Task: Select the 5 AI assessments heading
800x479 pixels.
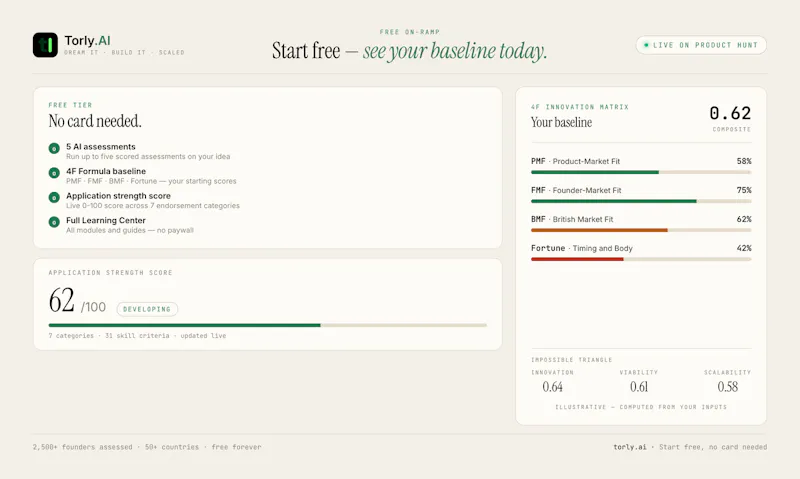Action: tap(101, 146)
